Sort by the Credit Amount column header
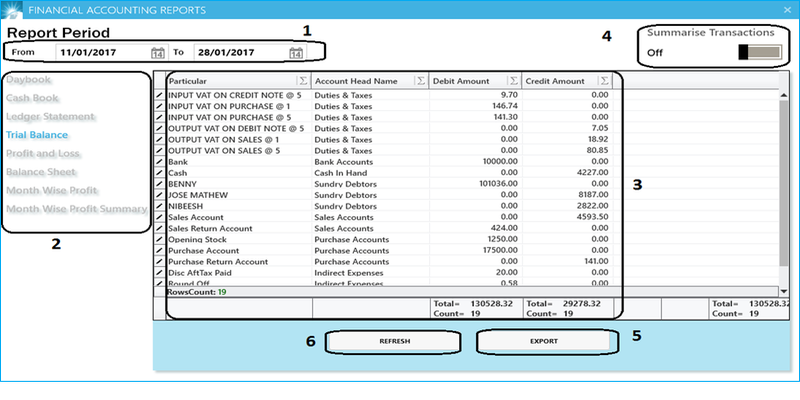This screenshot has height=400, width=800. (x=555, y=81)
